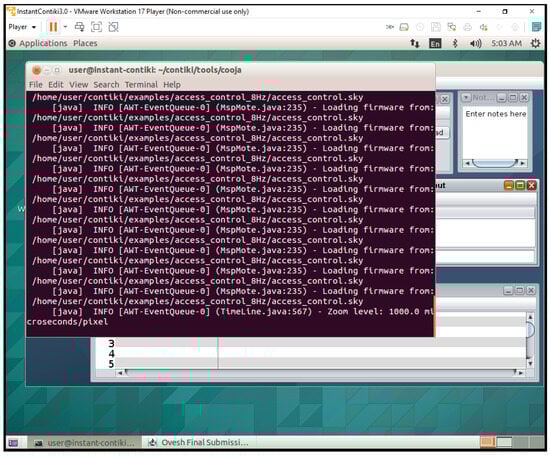Viewport: 550px width, 456px height.
Task: Pause the virtual machine
Action: click(x=53, y=27)
